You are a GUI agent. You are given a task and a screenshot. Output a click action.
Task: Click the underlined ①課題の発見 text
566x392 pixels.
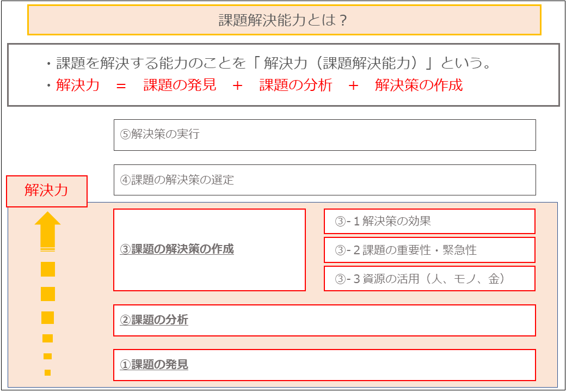(154, 365)
